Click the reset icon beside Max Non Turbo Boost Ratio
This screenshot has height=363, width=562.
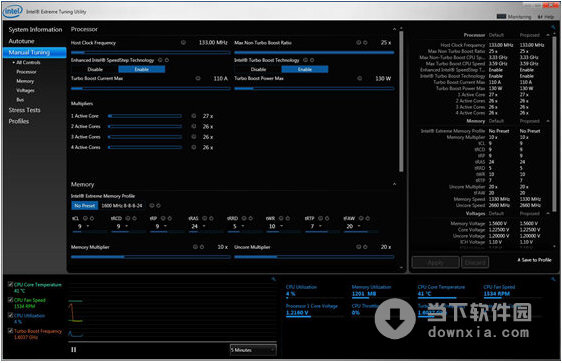coord(365,42)
